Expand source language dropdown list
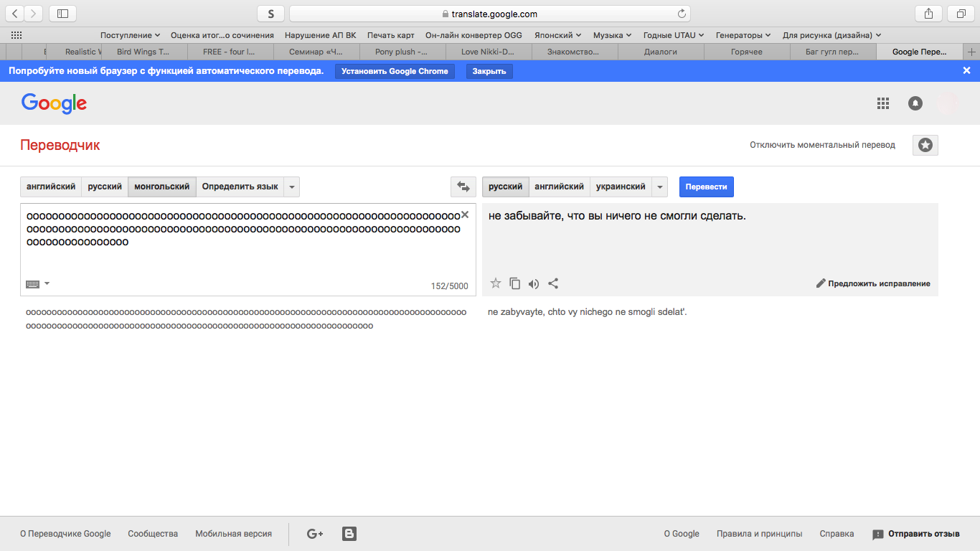Viewport: 980px width, 551px height. (291, 187)
